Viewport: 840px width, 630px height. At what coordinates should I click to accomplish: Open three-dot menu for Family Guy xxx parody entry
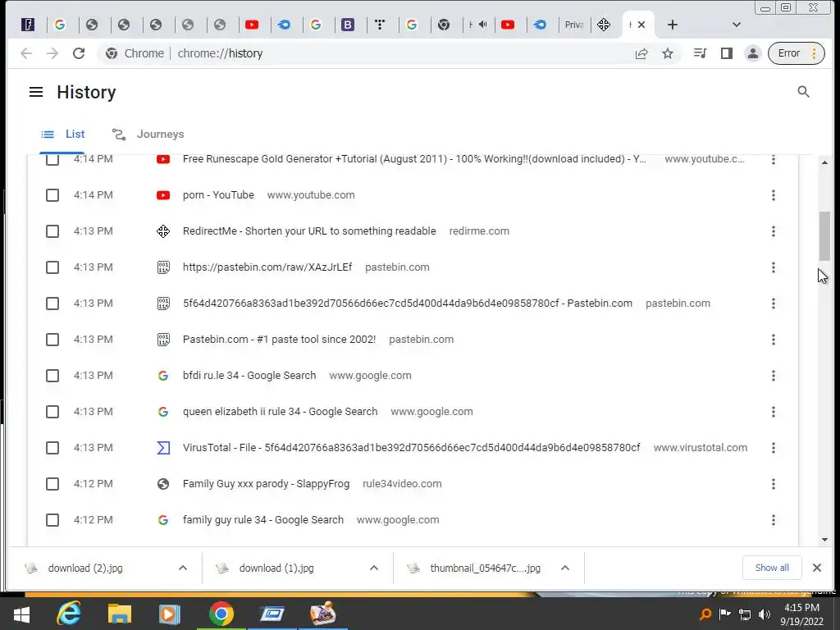[x=773, y=484]
